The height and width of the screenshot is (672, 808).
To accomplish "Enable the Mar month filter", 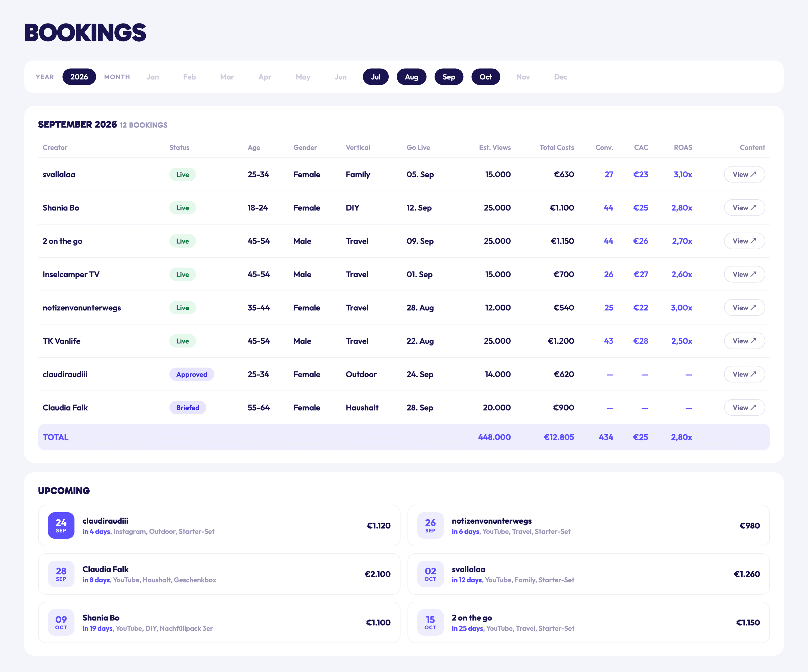I will 227,77.
